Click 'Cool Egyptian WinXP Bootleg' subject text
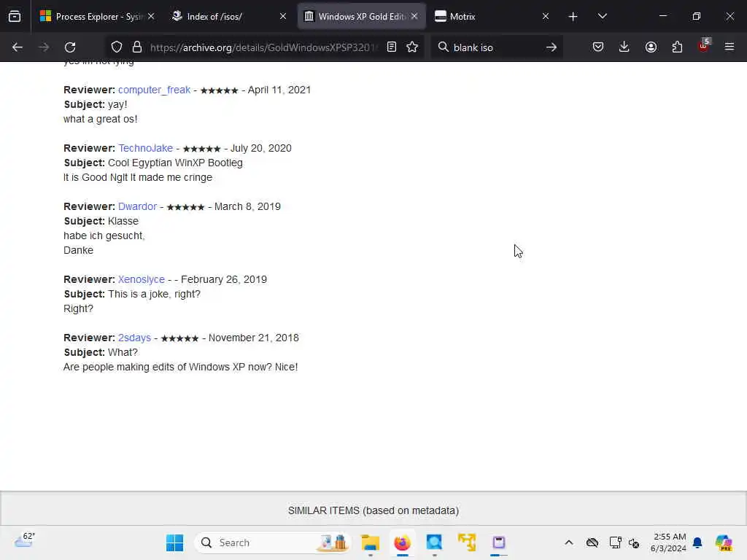This screenshot has width=747, height=560. (175, 163)
